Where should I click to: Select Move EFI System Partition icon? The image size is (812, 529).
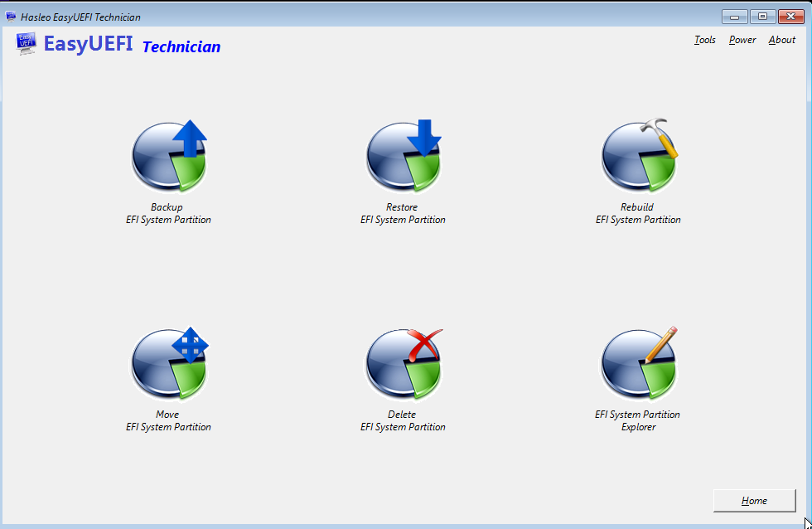point(169,363)
